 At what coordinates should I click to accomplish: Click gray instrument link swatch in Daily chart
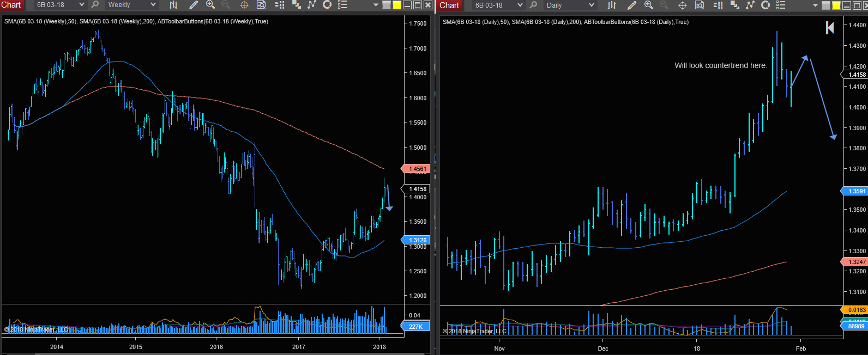pyautogui.click(x=826, y=5)
